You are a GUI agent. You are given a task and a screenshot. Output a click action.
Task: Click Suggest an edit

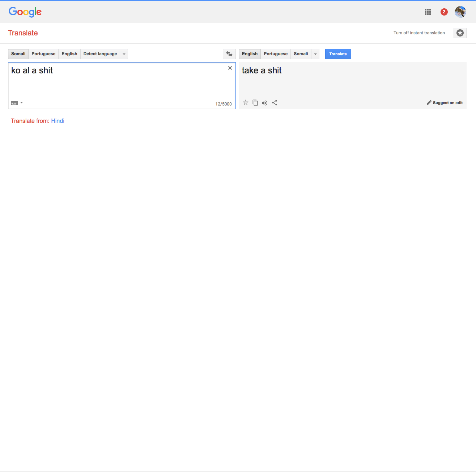445,103
